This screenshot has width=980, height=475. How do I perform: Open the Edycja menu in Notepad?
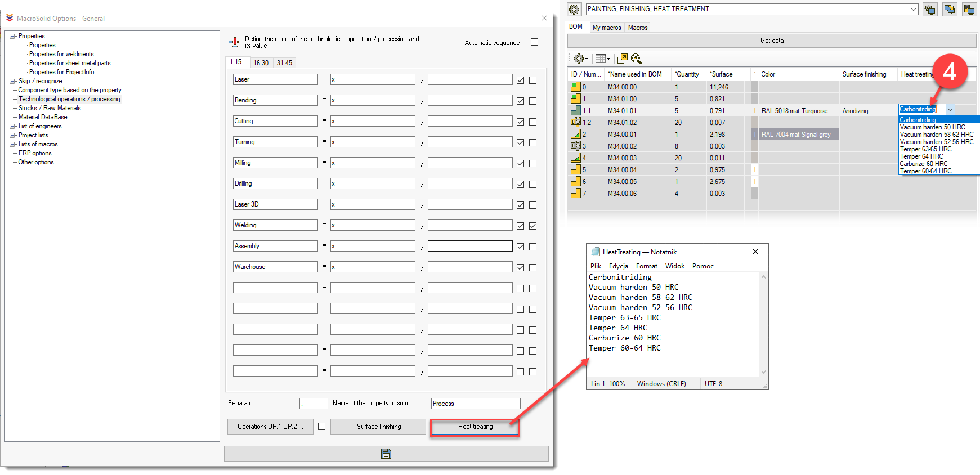[x=618, y=266]
